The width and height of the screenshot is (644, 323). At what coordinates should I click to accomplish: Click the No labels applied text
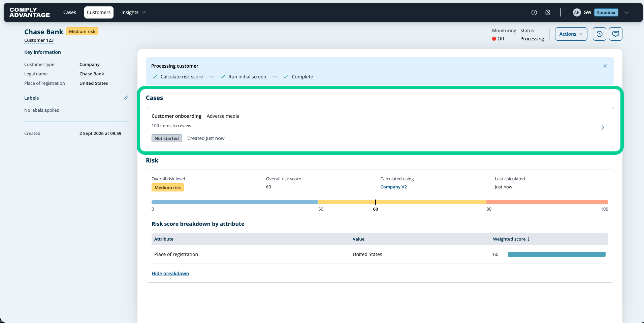pyautogui.click(x=42, y=110)
